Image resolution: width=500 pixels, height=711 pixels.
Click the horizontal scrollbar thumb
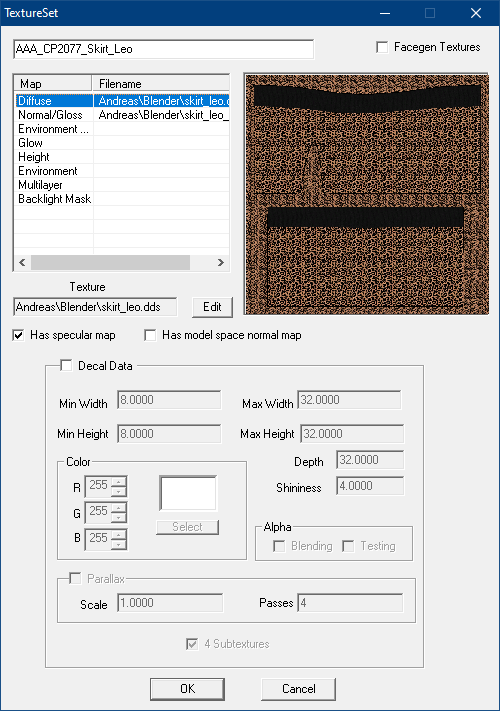click(110, 262)
